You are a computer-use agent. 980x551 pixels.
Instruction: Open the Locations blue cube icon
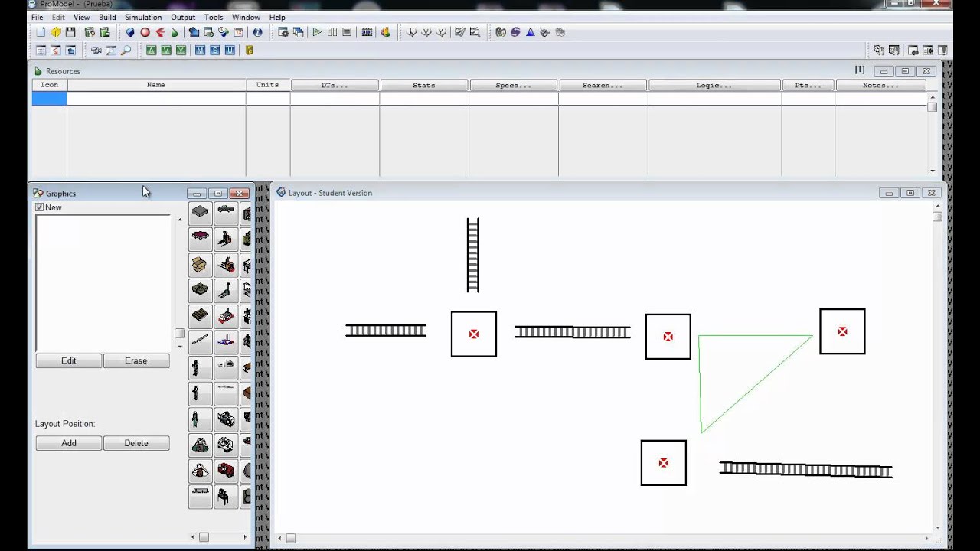130,32
